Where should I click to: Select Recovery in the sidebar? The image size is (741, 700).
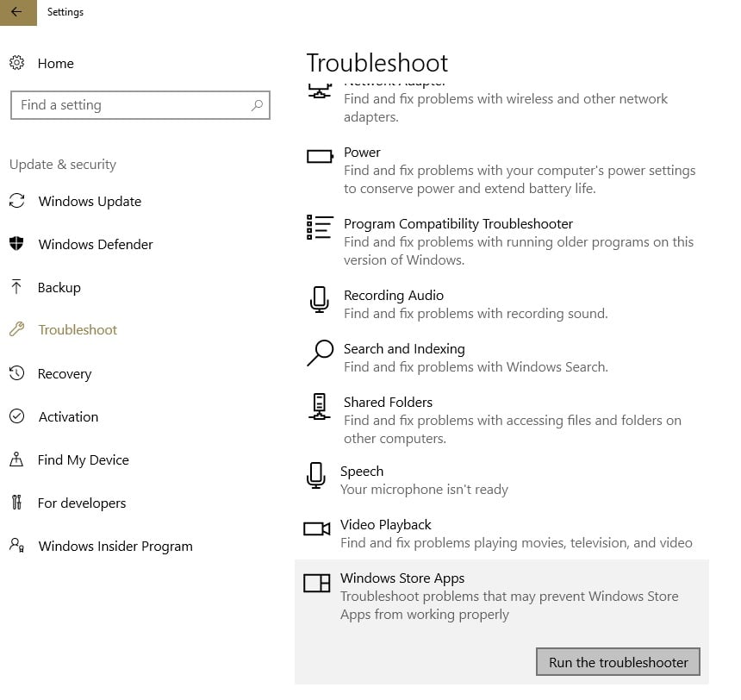tap(65, 374)
